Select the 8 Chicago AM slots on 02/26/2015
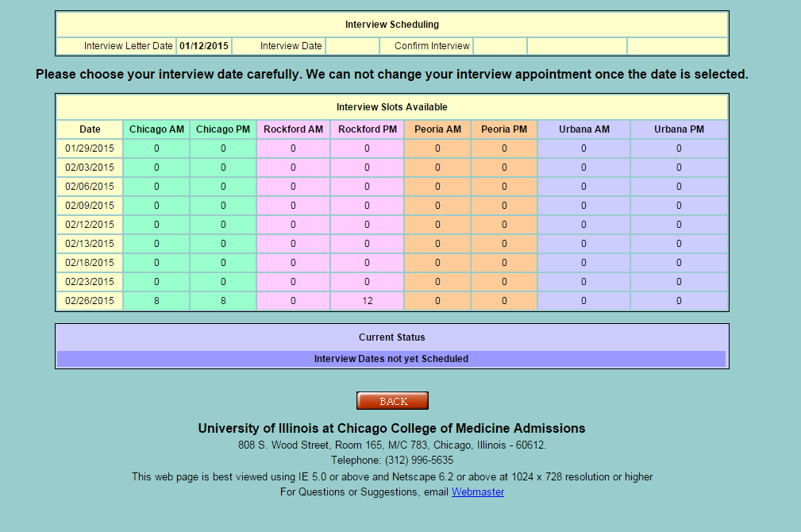801x532 pixels. click(156, 301)
